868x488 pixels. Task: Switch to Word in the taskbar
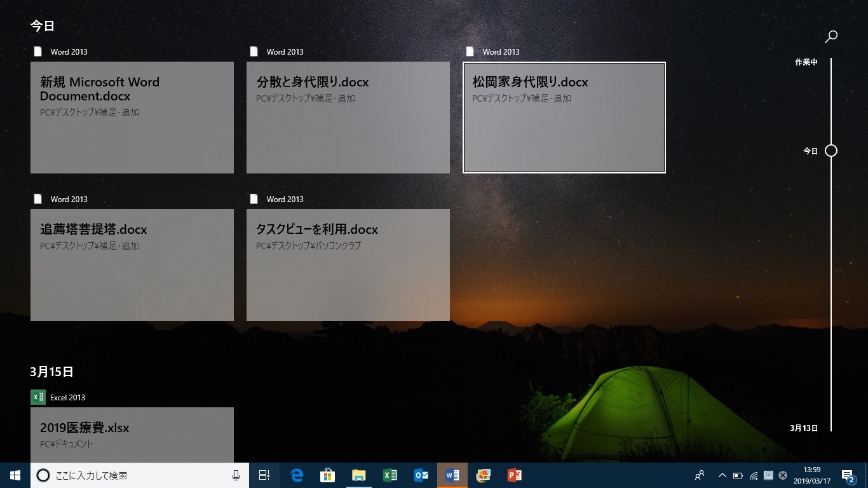[x=452, y=475]
